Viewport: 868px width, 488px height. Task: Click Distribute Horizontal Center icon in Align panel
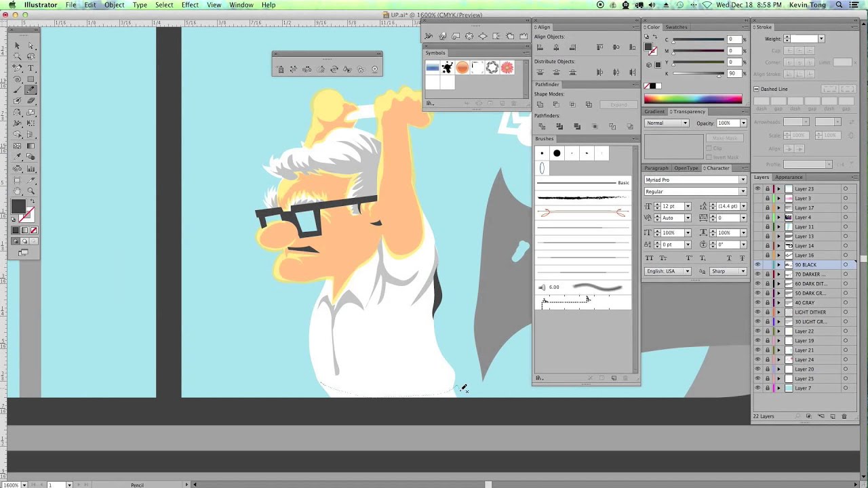coord(616,72)
